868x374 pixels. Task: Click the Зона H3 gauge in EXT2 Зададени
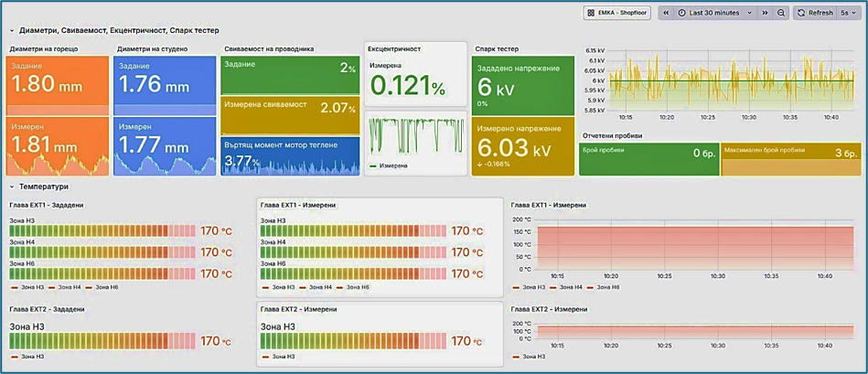point(103,341)
